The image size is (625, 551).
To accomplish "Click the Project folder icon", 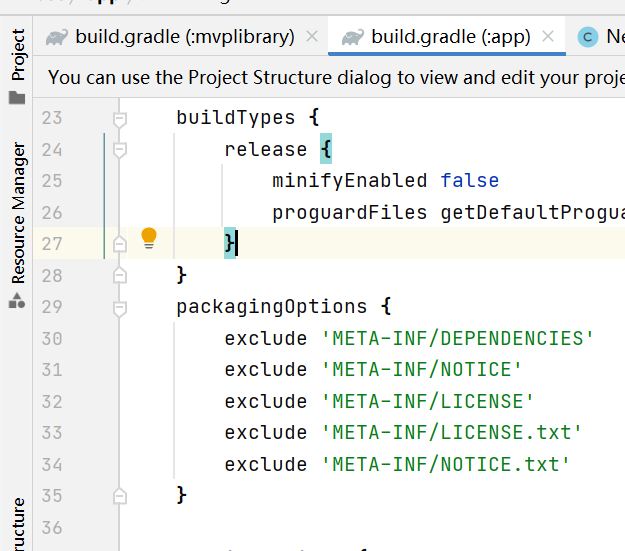I will 17,98.
